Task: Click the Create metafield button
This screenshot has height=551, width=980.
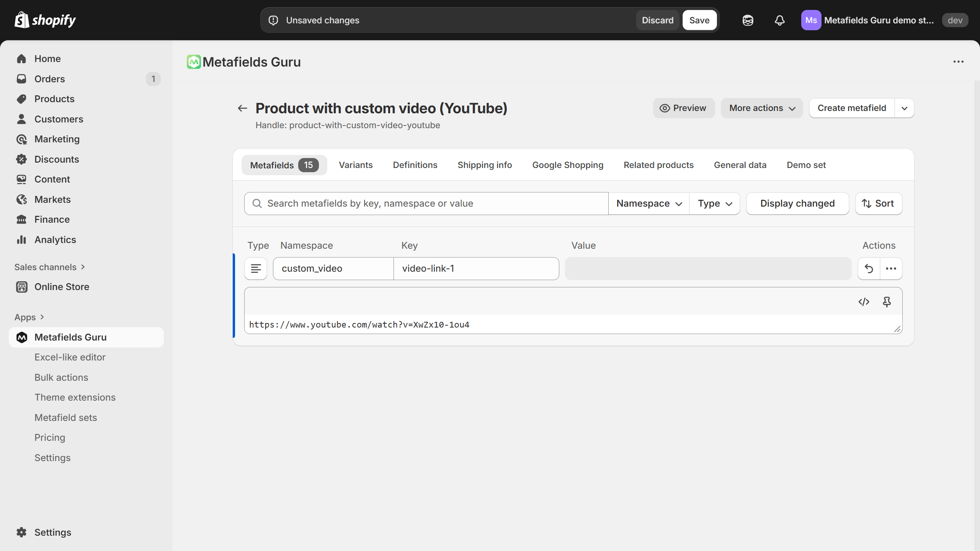Action: [851, 108]
